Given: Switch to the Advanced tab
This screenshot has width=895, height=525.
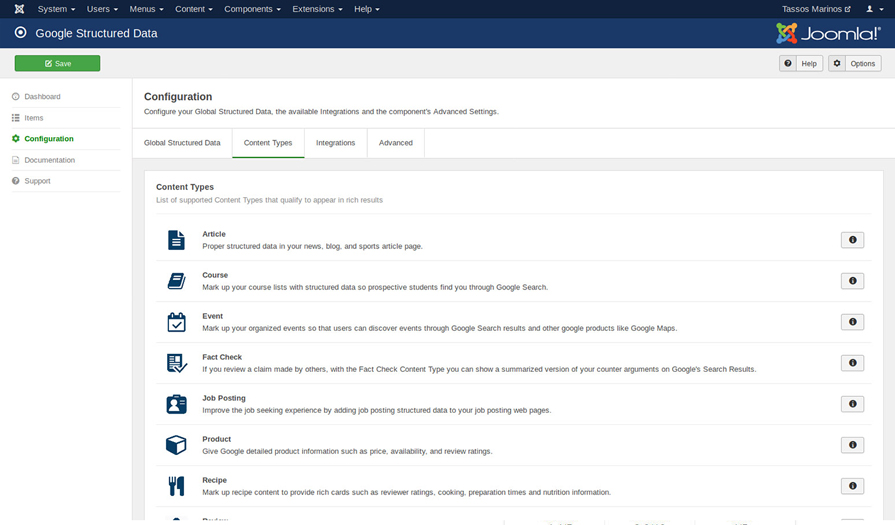Looking at the screenshot, I should coord(396,143).
